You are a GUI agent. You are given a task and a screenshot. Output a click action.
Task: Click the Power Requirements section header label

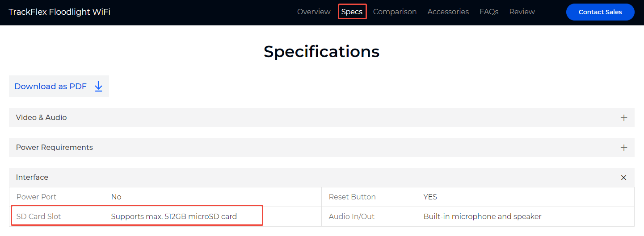click(x=55, y=148)
